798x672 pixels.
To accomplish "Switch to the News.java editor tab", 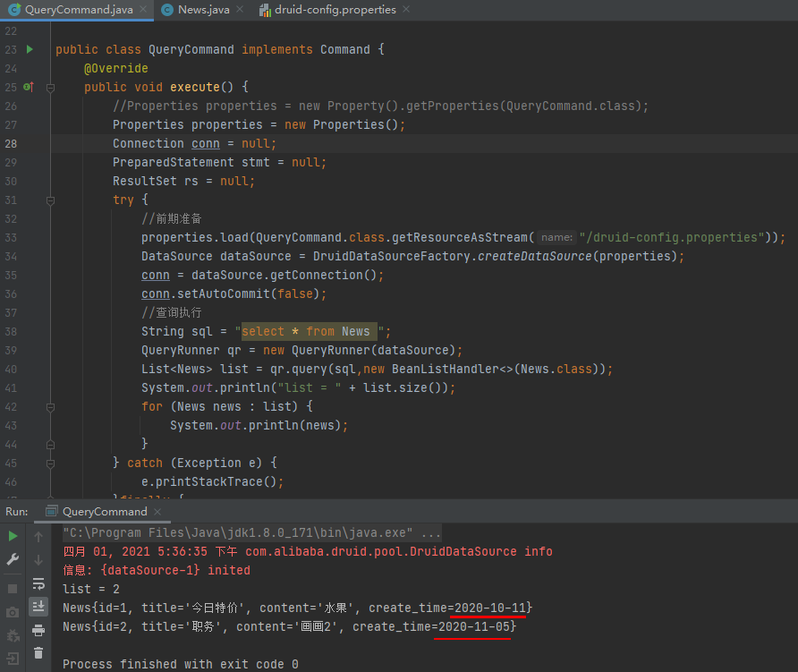I will tap(204, 10).
